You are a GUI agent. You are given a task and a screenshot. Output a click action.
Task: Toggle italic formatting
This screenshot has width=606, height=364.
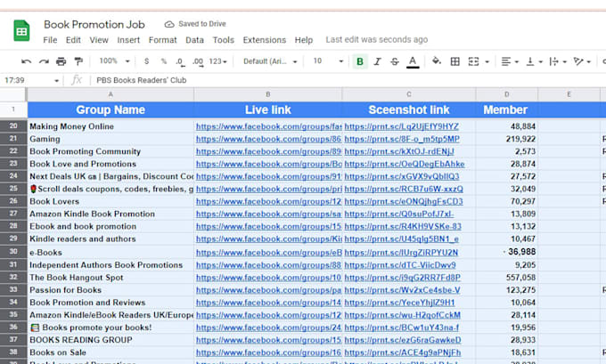tap(377, 61)
